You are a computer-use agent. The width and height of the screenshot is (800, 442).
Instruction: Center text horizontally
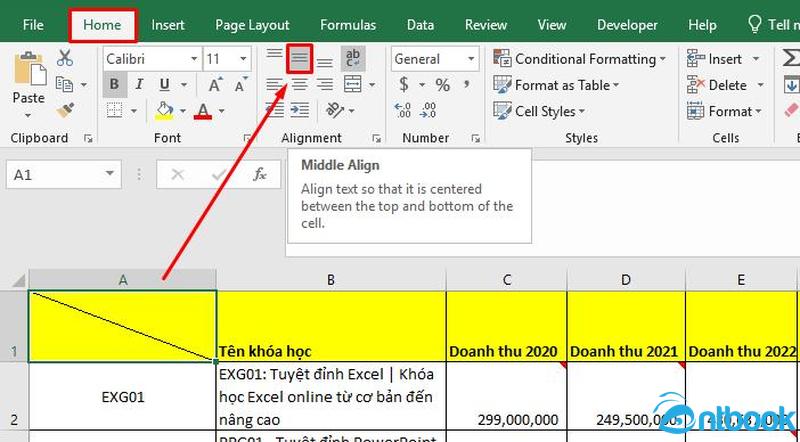point(299,84)
